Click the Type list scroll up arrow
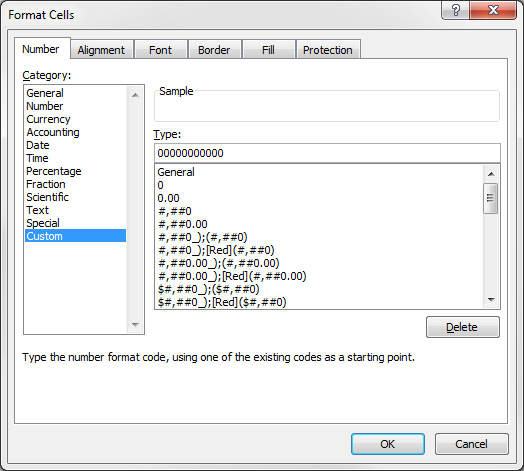The image size is (524, 471). click(491, 174)
